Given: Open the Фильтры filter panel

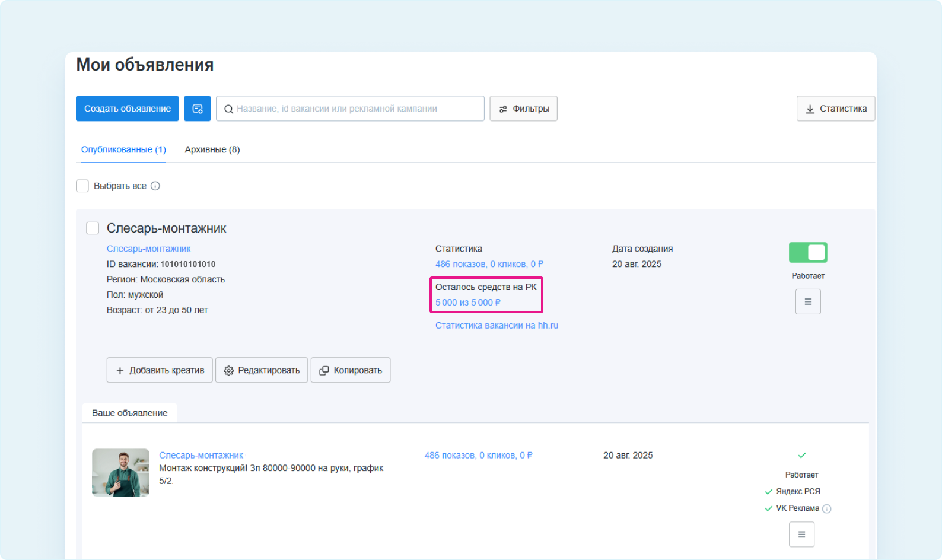Looking at the screenshot, I should 523,109.
